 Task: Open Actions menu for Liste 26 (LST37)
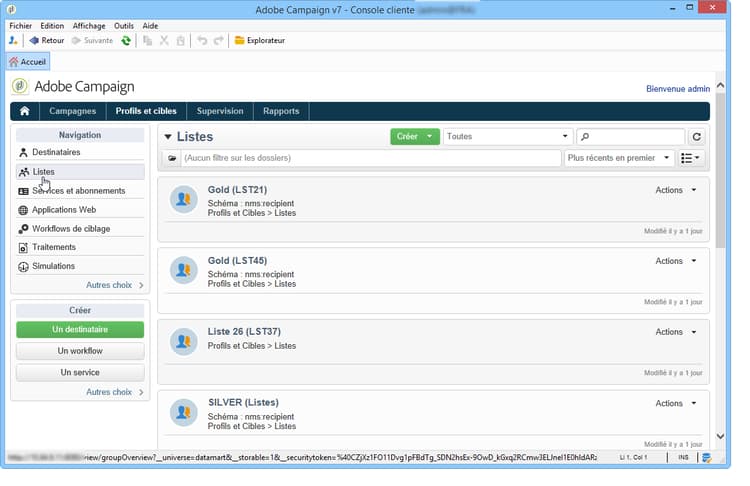point(675,332)
